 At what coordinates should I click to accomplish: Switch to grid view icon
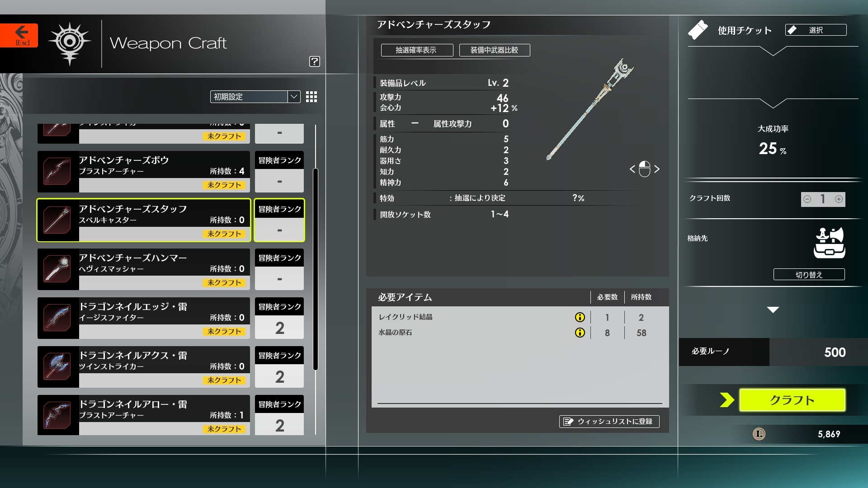(x=311, y=97)
